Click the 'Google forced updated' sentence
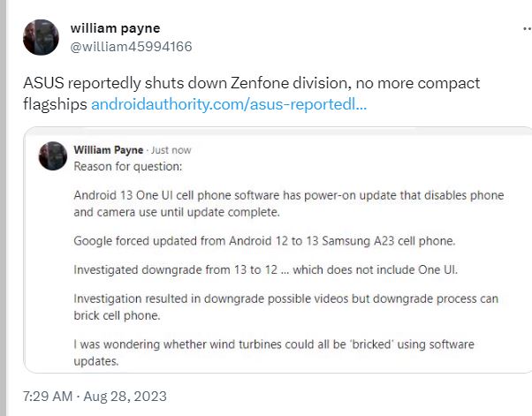This screenshot has height=416, width=532. 264,241
